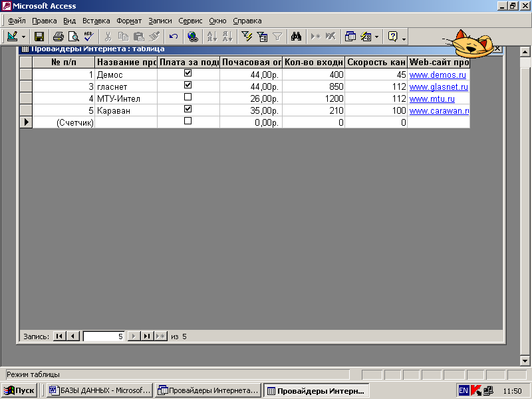The image size is (532, 399).
Task: Open the Формат menu
Action: click(129, 21)
